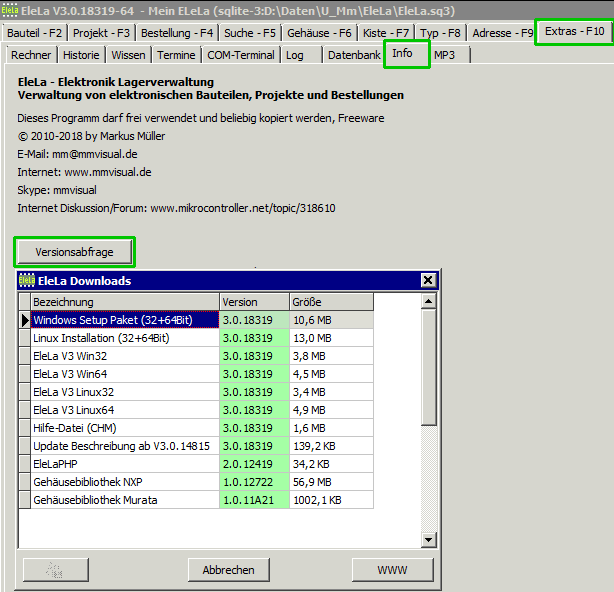Switch to Wissen sub-tab
Screen dimensions: 614x592
click(x=128, y=55)
